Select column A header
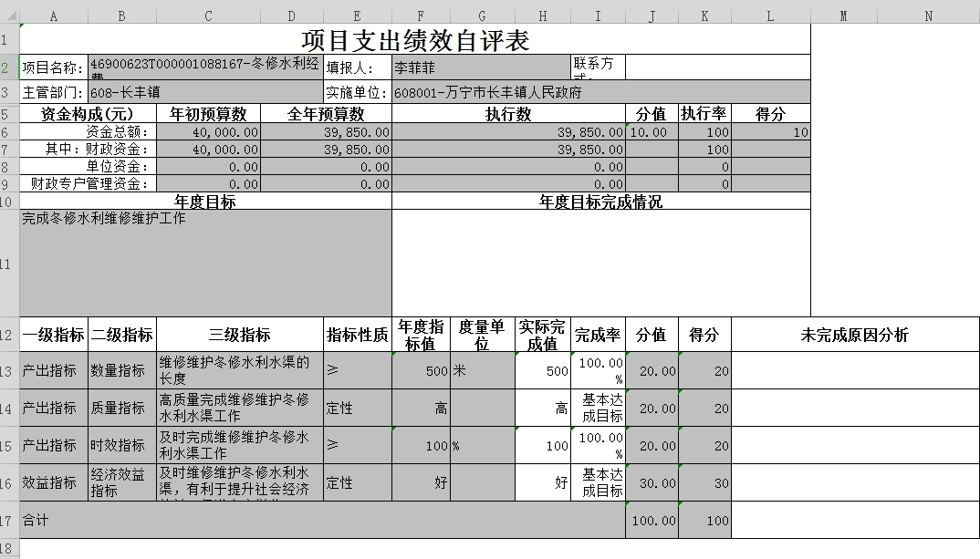The height and width of the screenshot is (559, 980). [54, 16]
